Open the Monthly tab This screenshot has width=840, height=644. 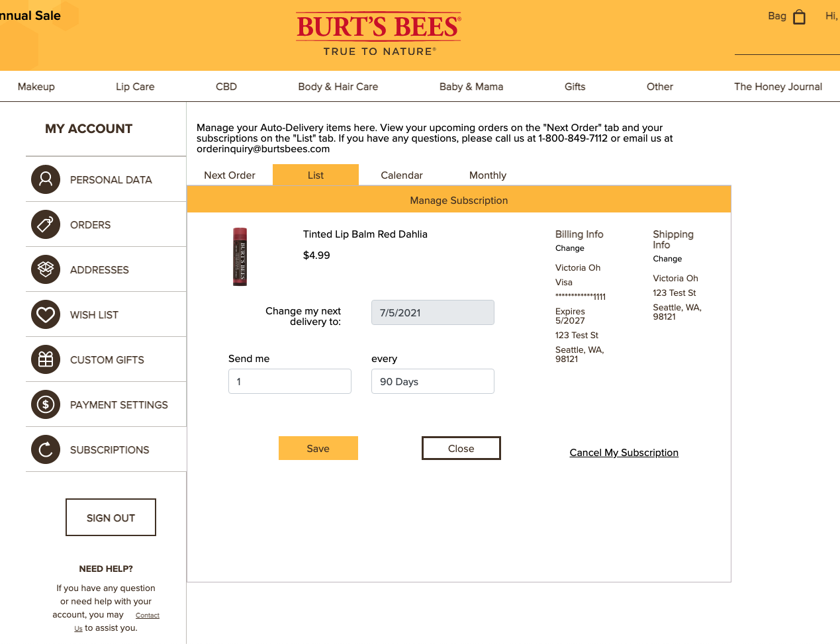(x=488, y=175)
